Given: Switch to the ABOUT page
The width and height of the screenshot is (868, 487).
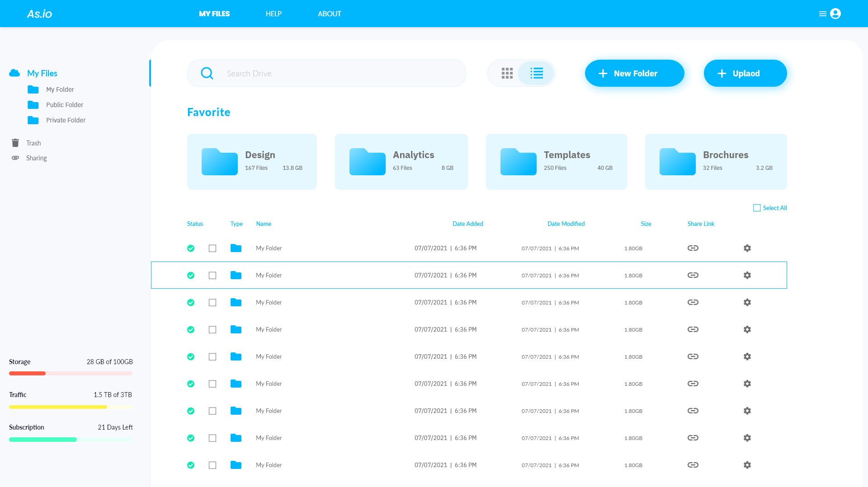Looking at the screenshot, I should pos(329,14).
